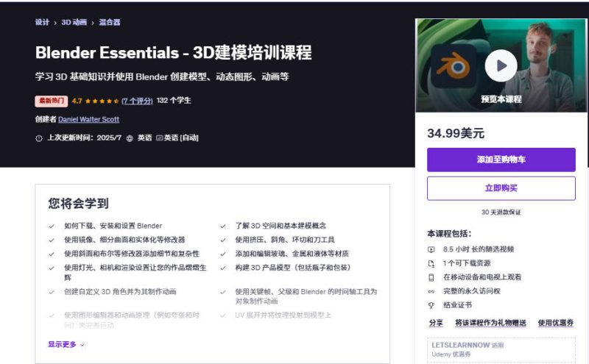Viewport: 589px width, 364px height.
Task: Play the course preview video
Action: tap(501, 65)
